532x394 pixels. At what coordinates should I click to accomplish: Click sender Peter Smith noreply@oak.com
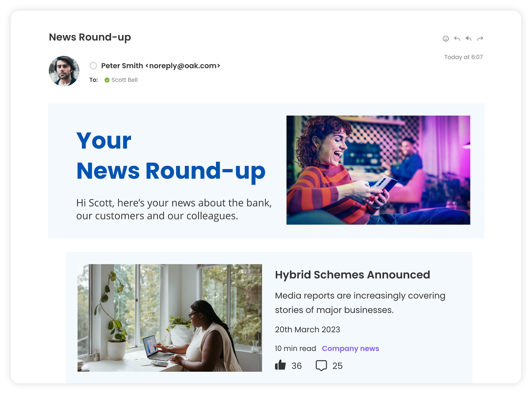(161, 66)
